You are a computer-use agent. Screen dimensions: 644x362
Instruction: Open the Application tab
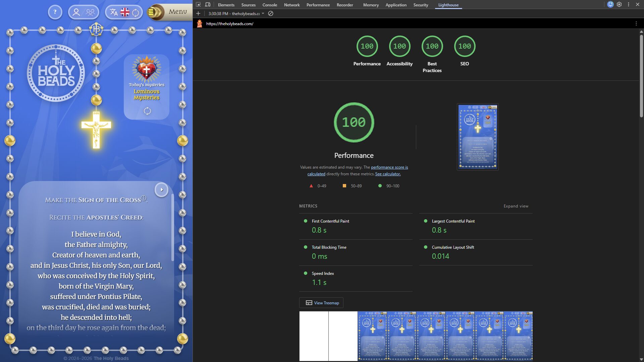396,5
